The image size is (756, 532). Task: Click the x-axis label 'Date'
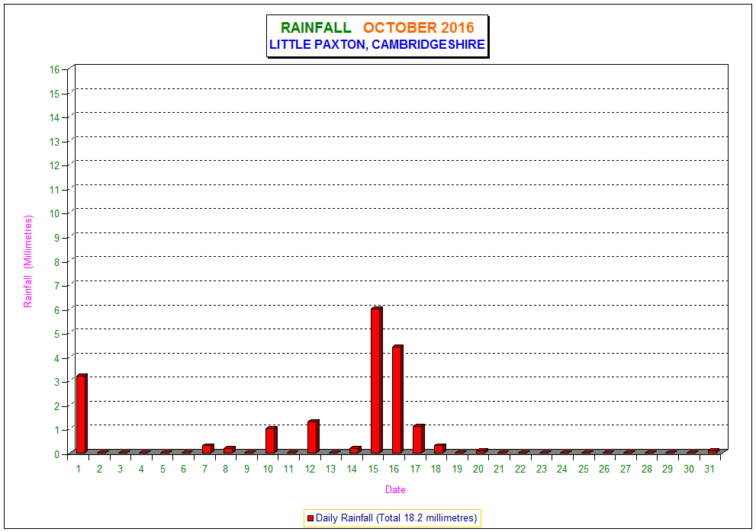[x=395, y=489]
